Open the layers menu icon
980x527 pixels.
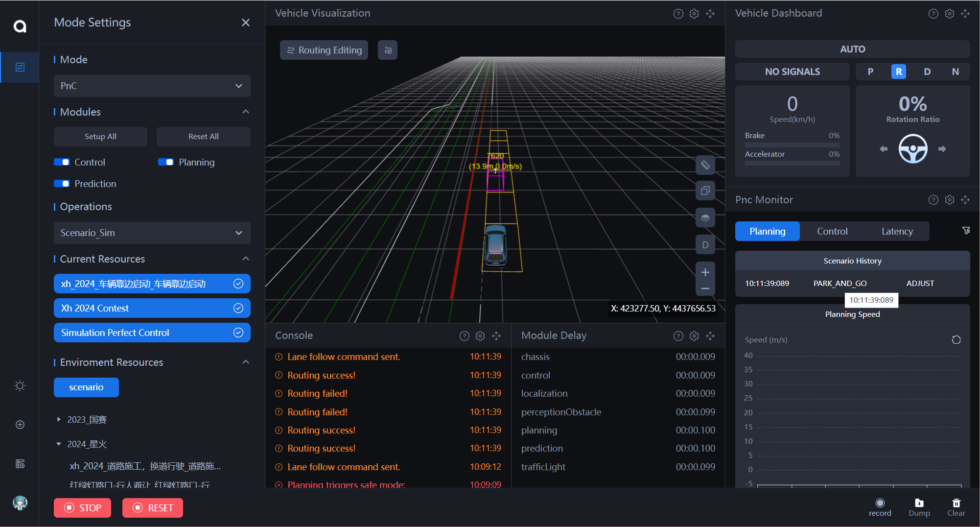pyautogui.click(x=705, y=217)
